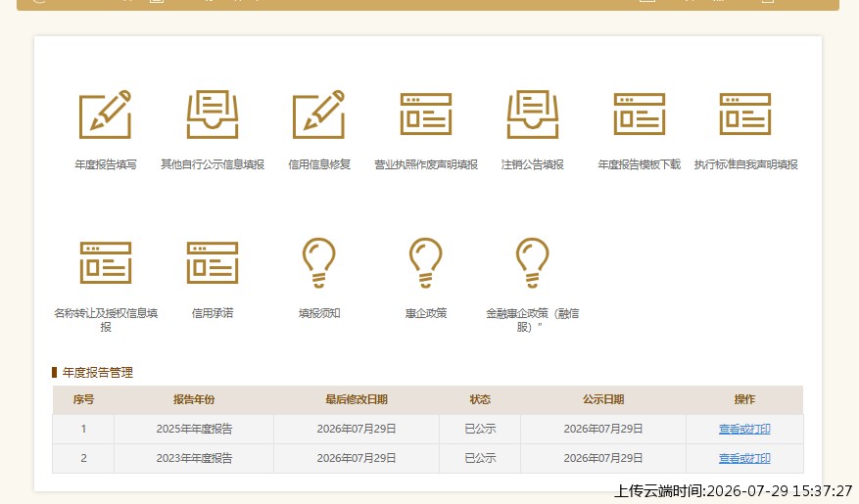Select the 2023年年度报告 cell
Image resolution: width=859 pixels, height=504 pixels.
[x=194, y=459]
